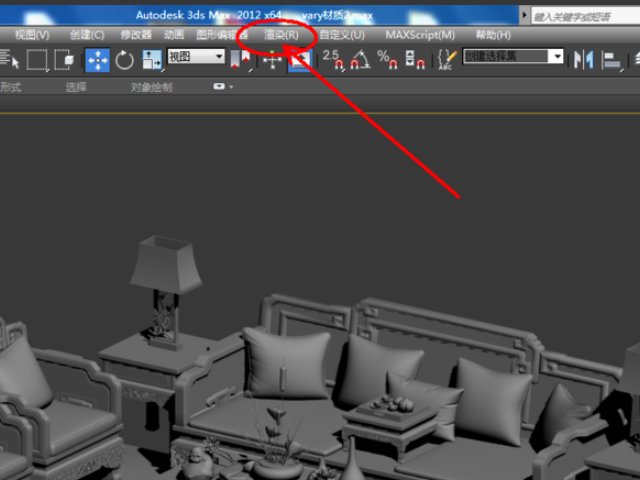The height and width of the screenshot is (480, 640).
Task: Expand the 创建选择集 selection set dropdown
Action: pyautogui.click(x=557, y=57)
